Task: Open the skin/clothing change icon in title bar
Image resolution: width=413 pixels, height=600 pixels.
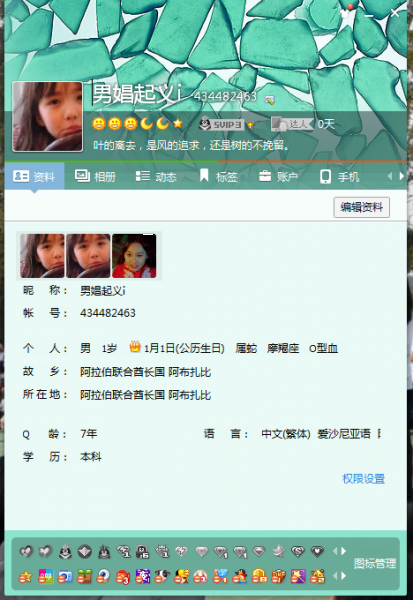Action: [346, 13]
